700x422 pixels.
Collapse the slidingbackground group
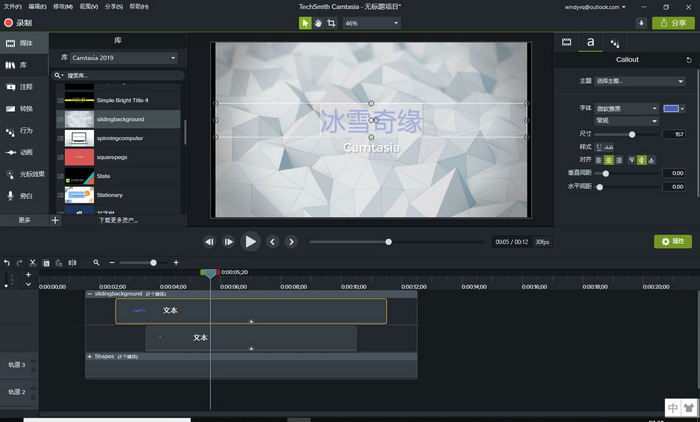coord(90,294)
